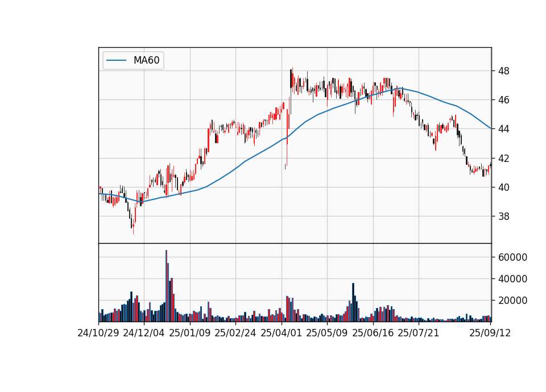Click the 48 price axis label

pos(504,72)
